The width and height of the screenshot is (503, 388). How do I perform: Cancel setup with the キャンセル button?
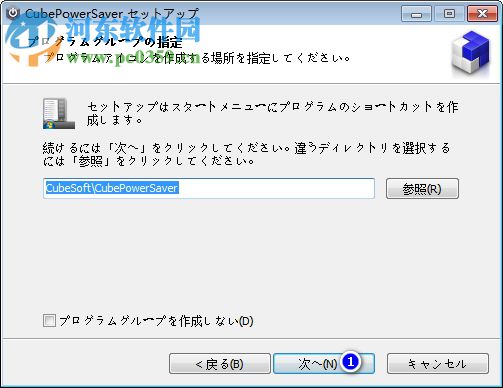coord(438,364)
